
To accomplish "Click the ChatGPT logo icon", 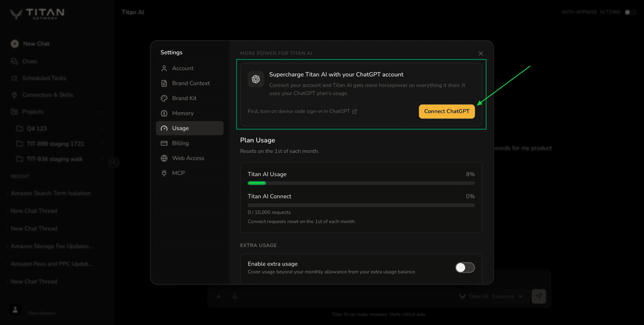I will (x=256, y=79).
